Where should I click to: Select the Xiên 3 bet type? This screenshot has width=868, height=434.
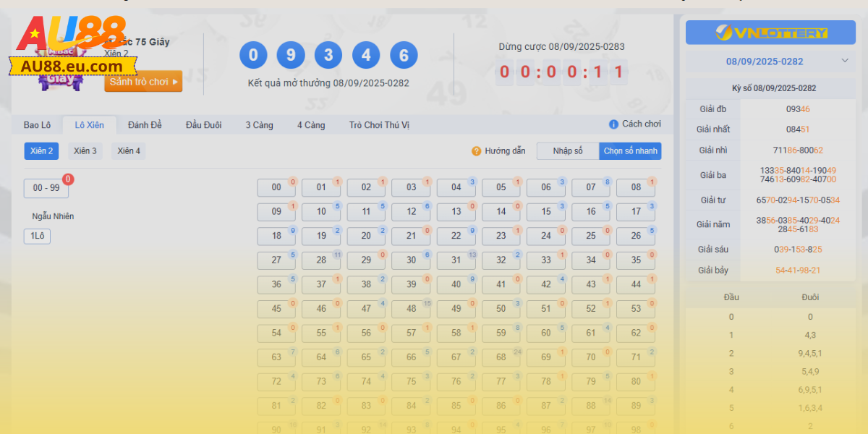(x=85, y=151)
